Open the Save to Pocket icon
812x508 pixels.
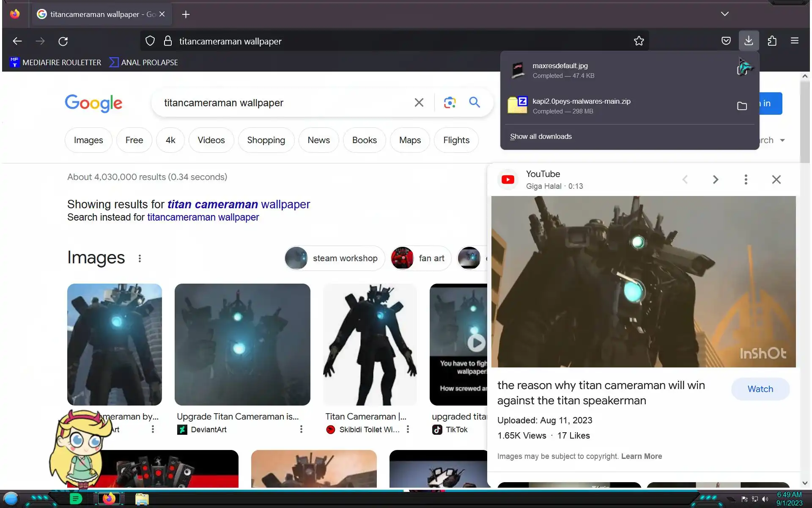click(726, 41)
